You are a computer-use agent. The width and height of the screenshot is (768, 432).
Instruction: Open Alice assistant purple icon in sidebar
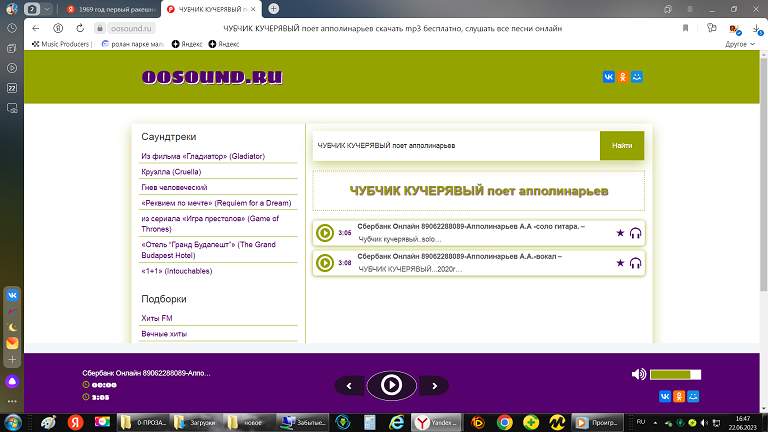(x=12, y=382)
